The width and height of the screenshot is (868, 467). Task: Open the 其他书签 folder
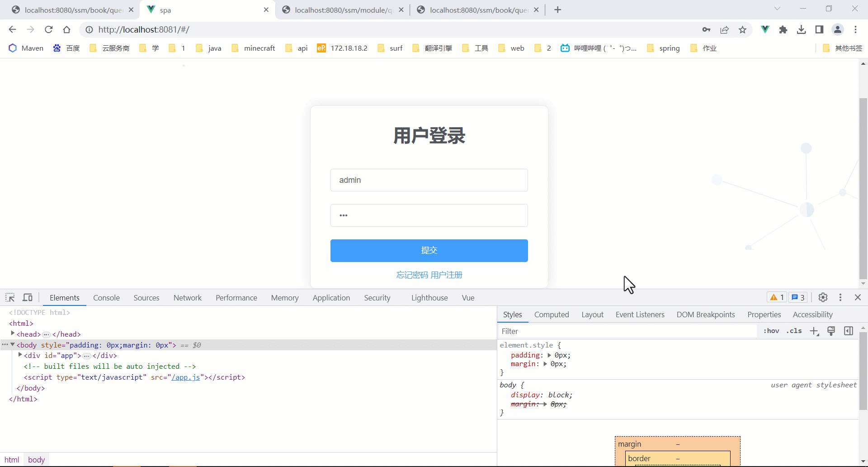click(x=843, y=48)
